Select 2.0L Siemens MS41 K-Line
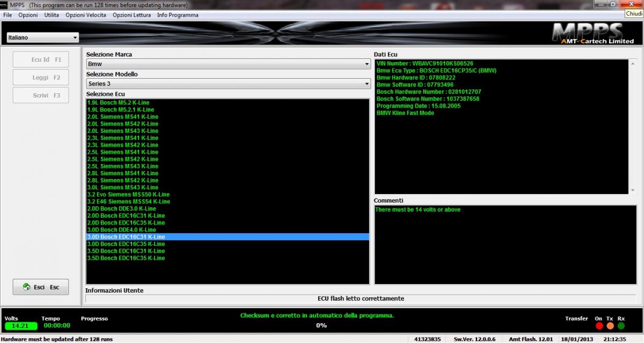The width and height of the screenshot is (644, 343). tap(228, 116)
